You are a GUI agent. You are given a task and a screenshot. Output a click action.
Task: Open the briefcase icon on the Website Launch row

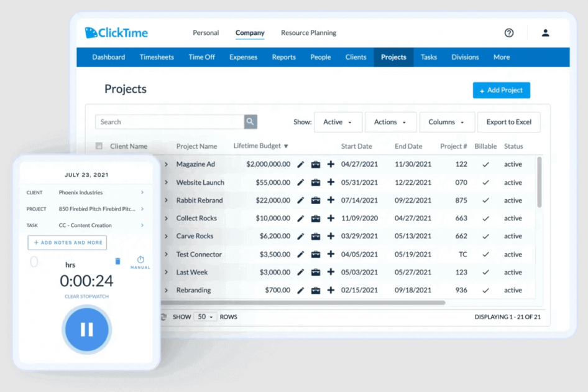pyautogui.click(x=316, y=182)
